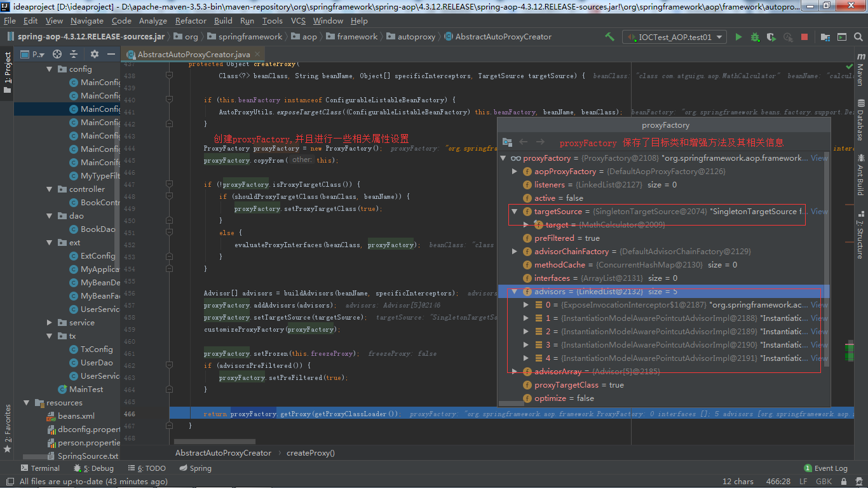Expand the aopProxyFactory node
This screenshot has width=868, height=488.
pos(515,172)
